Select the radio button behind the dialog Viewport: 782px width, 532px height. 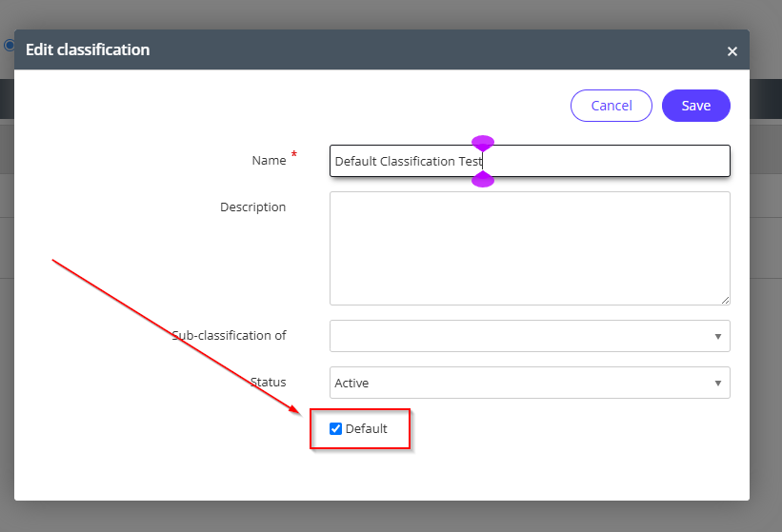coord(9,45)
